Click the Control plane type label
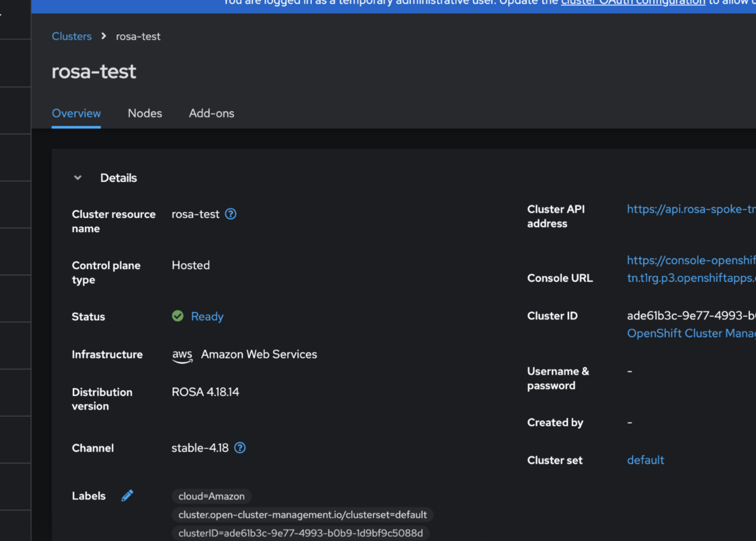This screenshot has height=541, width=756. [x=106, y=273]
